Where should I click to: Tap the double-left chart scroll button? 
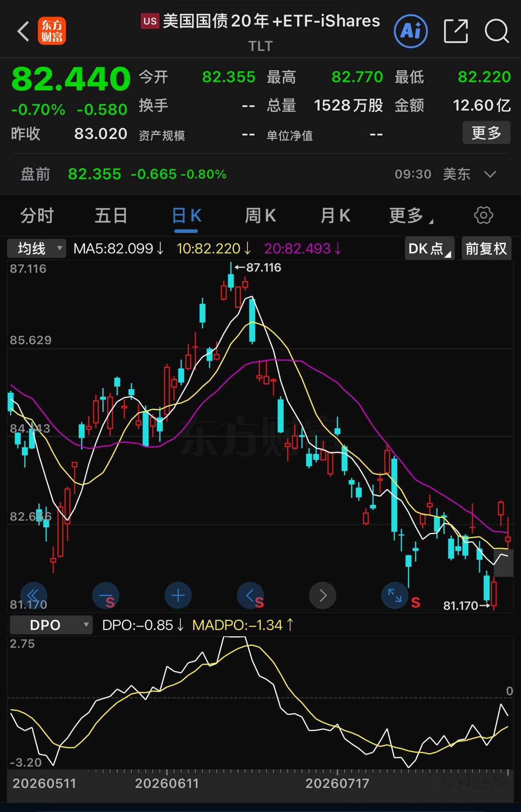pos(34,595)
